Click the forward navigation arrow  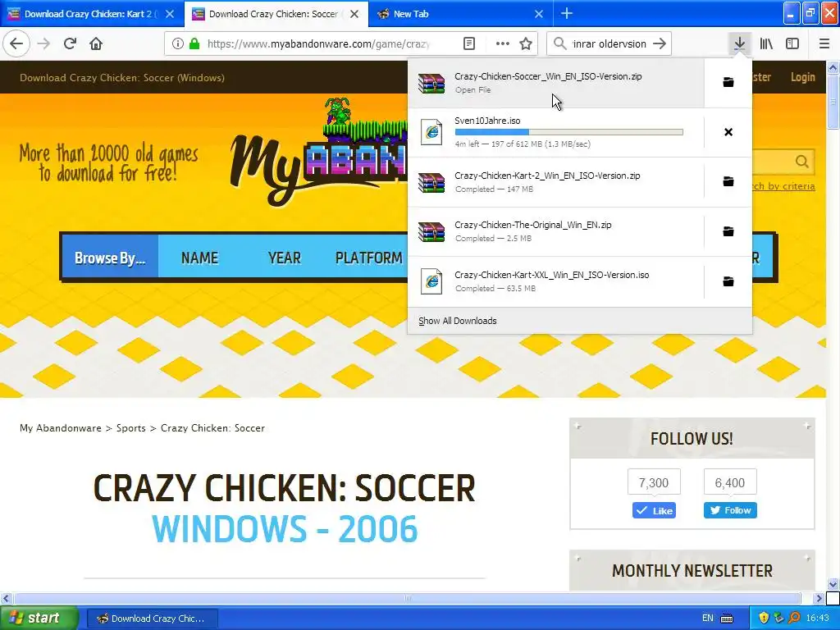click(43, 44)
